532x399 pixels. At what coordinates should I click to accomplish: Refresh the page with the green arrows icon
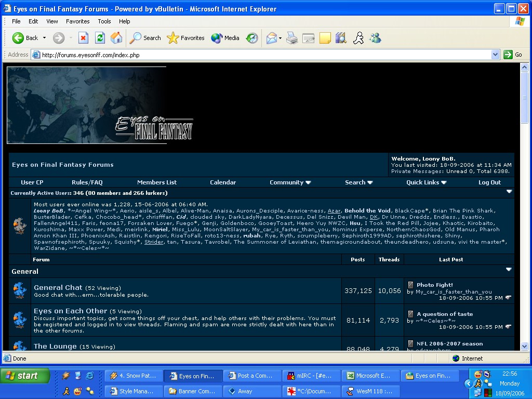(x=100, y=38)
